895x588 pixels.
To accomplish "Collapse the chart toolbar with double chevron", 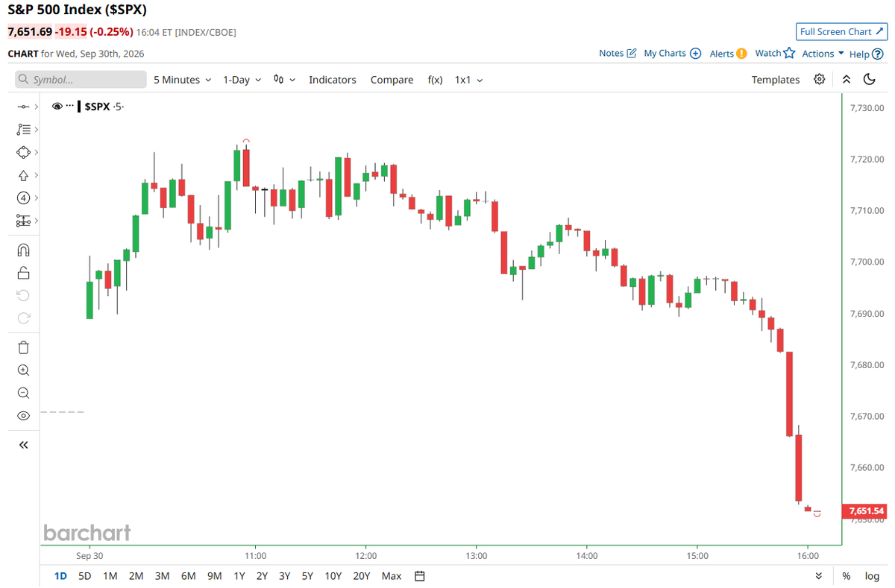I will [x=847, y=80].
